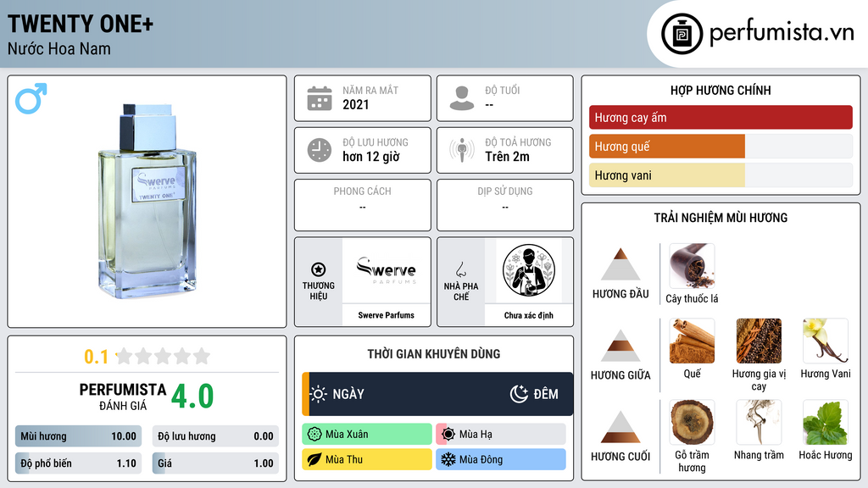
Task: Click the nose icon above Nhà pha chế
Action: 460,269
